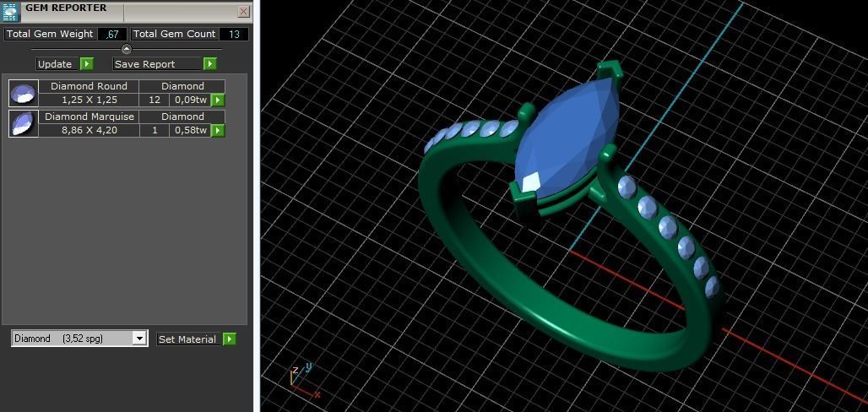
Task: Click the Diamond material cell in the Round row
Action: 182,86
